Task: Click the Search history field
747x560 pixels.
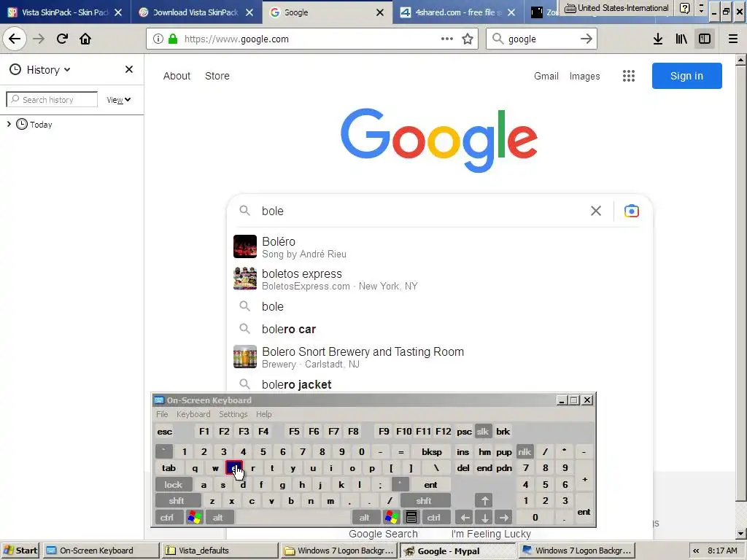Action: point(52,99)
